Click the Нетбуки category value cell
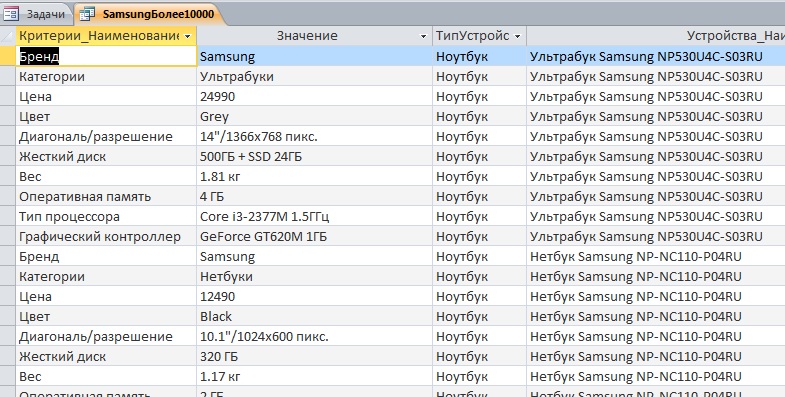 click(x=314, y=276)
